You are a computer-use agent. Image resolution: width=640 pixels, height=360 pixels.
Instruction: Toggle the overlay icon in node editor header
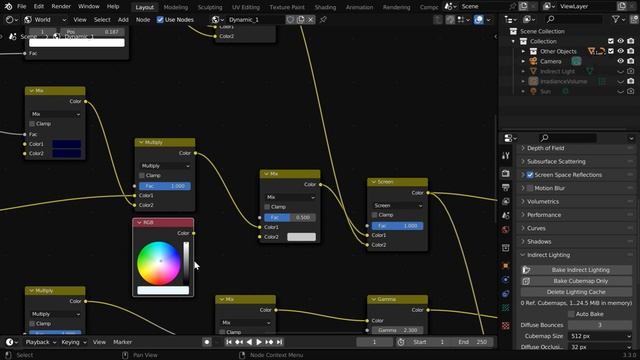[479, 20]
